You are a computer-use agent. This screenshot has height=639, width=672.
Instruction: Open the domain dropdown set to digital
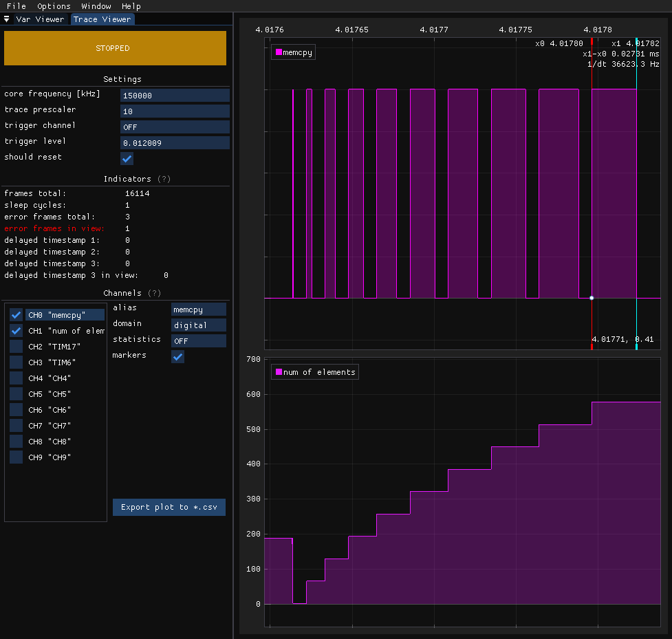point(198,325)
